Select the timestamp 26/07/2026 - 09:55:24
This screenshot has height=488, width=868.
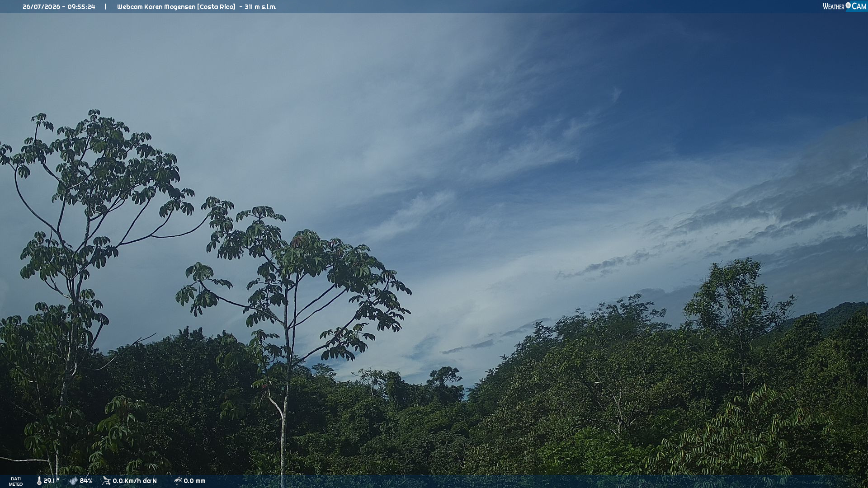pyautogui.click(x=59, y=7)
